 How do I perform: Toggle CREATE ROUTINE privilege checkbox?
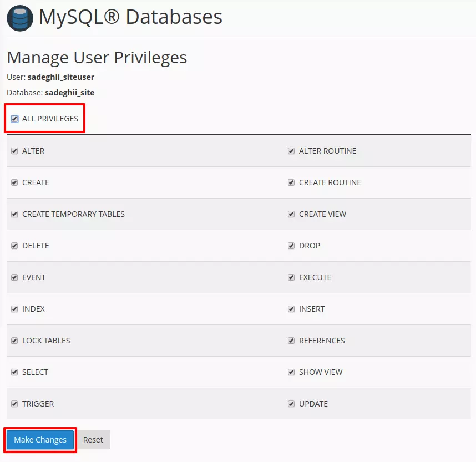click(291, 182)
